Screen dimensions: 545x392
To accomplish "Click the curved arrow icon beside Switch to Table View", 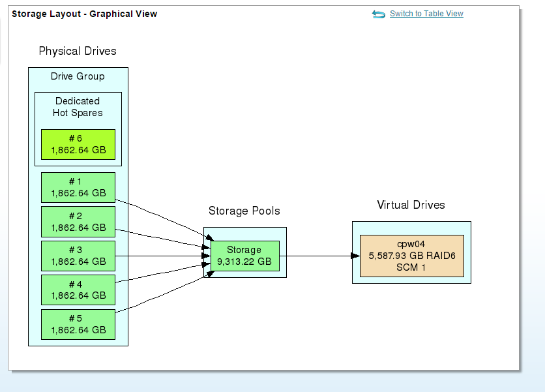I will point(379,14).
